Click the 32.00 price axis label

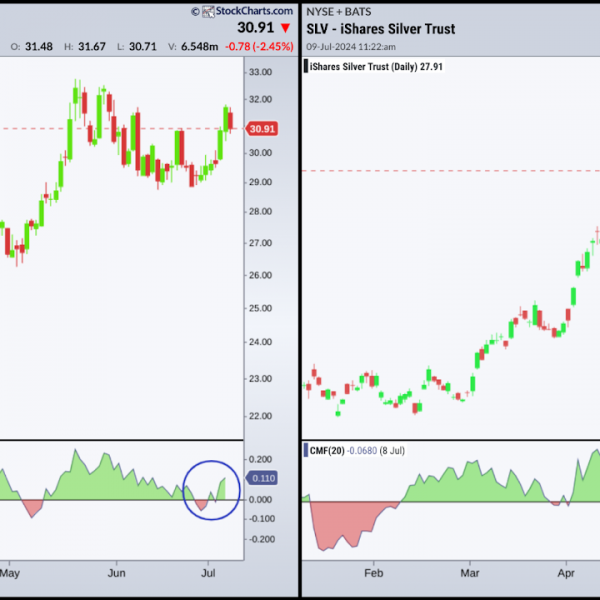click(x=261, y=99)
